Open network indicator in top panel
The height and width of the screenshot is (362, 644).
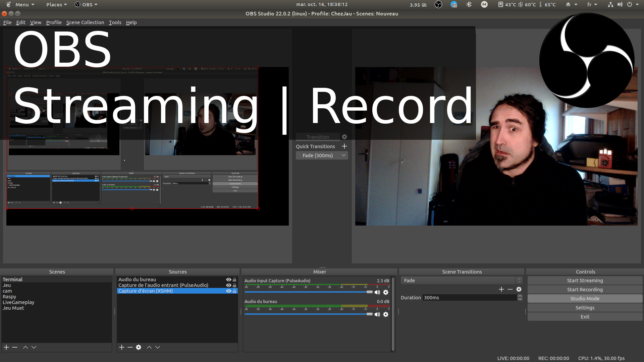(x=610, y=4)
